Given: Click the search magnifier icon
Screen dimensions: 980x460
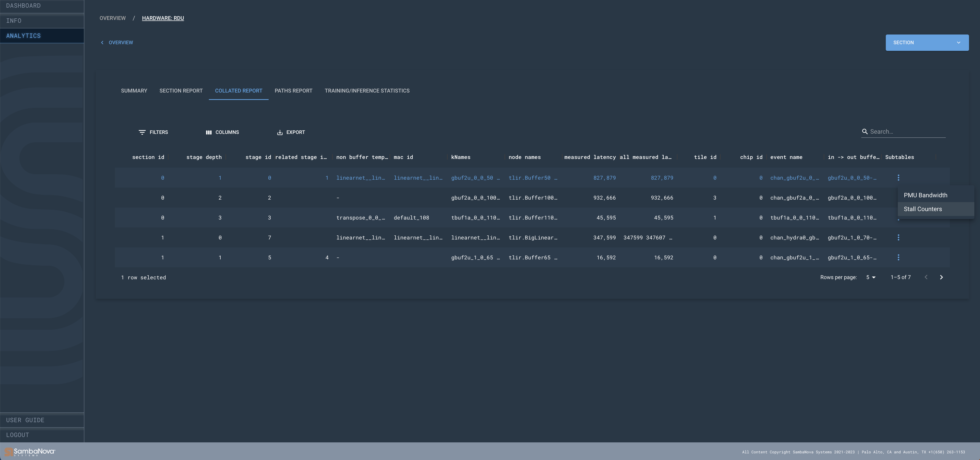Looking at the screenshot, I should click(x=865, y=131).
